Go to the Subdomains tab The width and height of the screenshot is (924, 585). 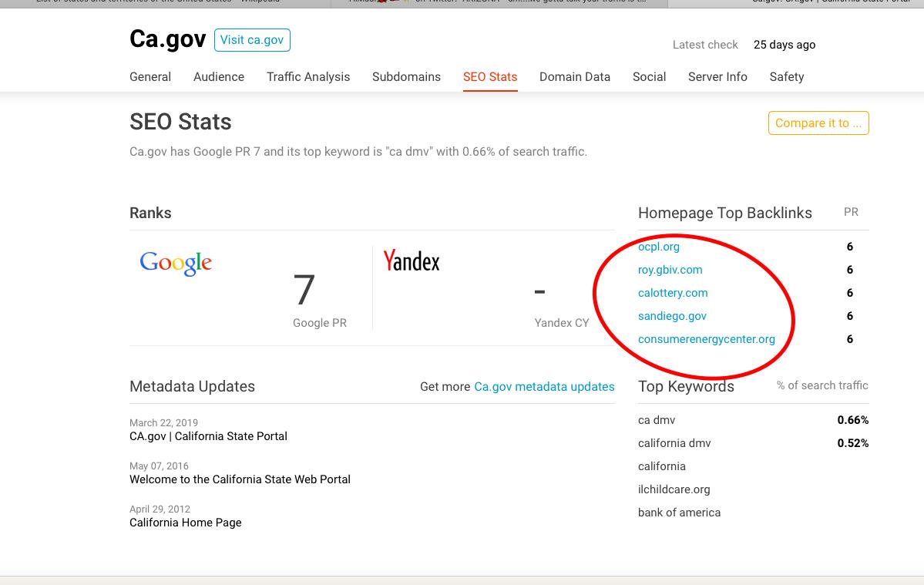coord(407,76)
